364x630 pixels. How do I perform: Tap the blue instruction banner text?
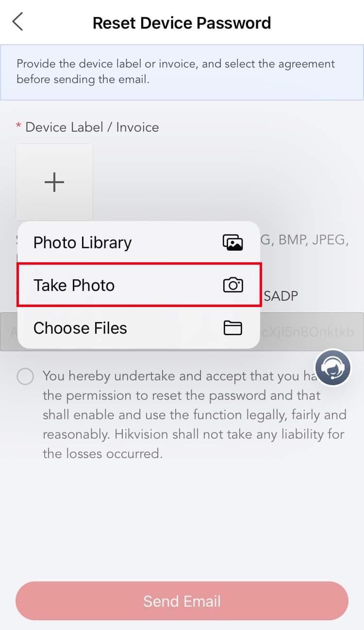tap(176, 71)
